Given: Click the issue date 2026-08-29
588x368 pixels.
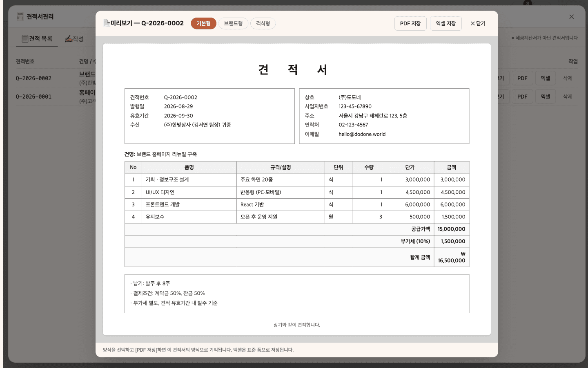Looking at the screenshot, I should 178,106.
